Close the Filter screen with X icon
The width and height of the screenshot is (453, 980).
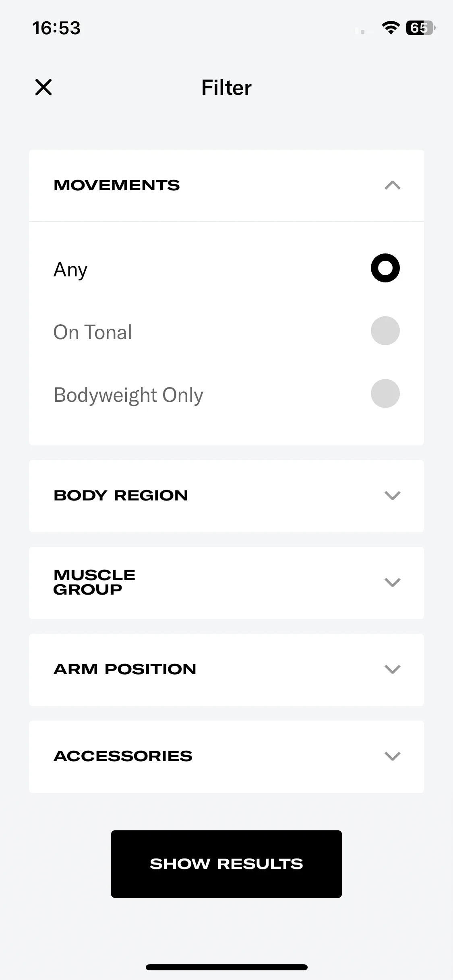pos(43,87)
